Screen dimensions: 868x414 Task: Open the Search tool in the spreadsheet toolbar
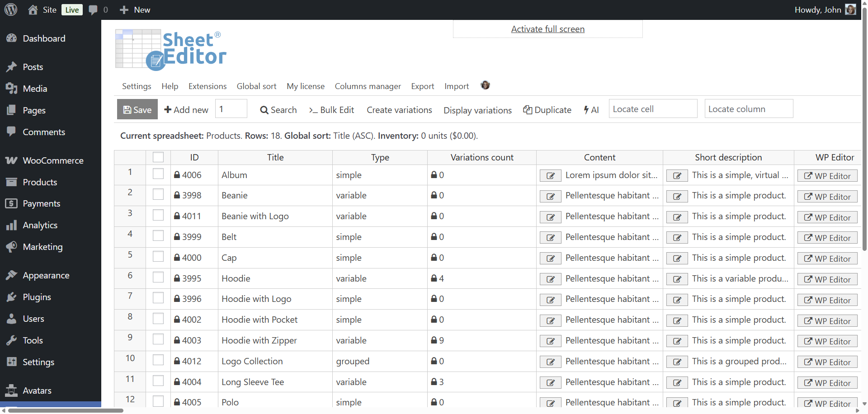pos(278,110)
